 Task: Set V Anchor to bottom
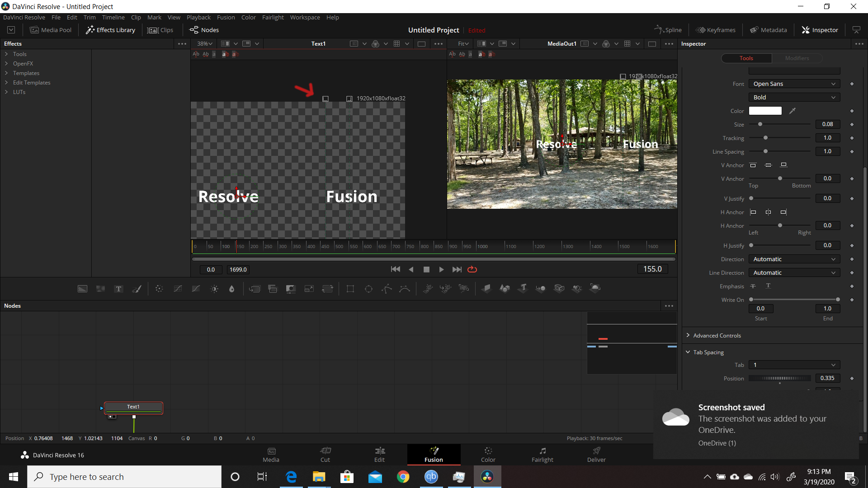tap(784, 165)
